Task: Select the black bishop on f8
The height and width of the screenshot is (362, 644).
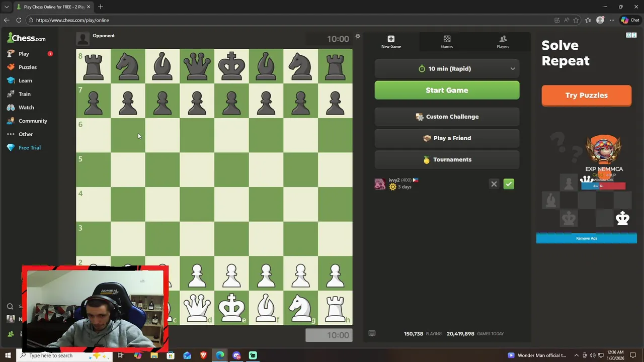Action: [266, 66]
